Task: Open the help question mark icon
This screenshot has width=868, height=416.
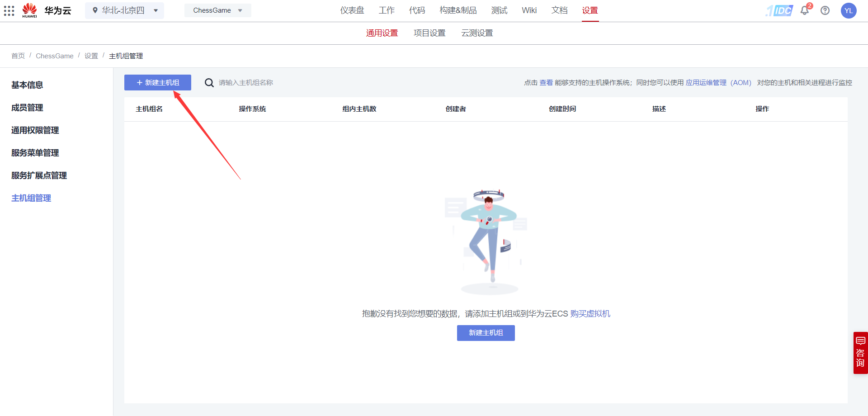Action: pos(825,10)
